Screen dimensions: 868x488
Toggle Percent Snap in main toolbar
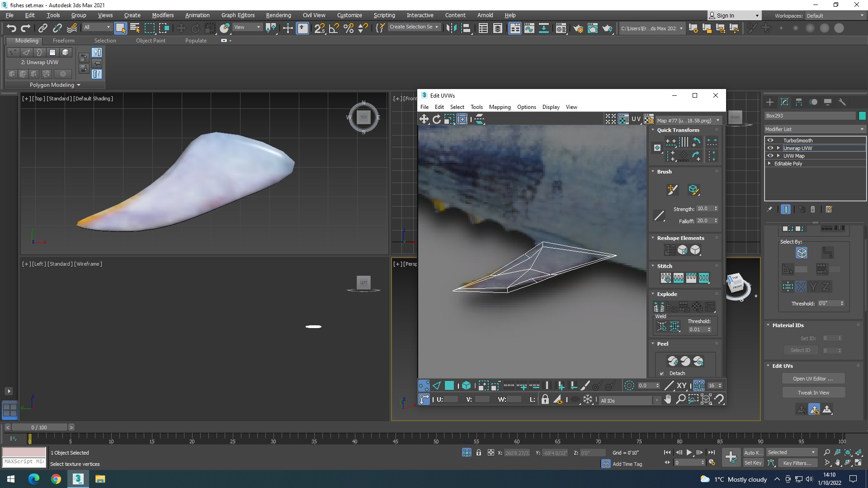point(349,28)
